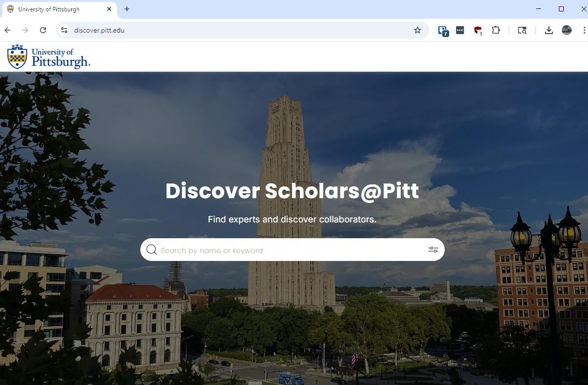Viewport: 588px width, 385px height.
Task: Open the Extensions puzzle piece menu
Action: 496,30
